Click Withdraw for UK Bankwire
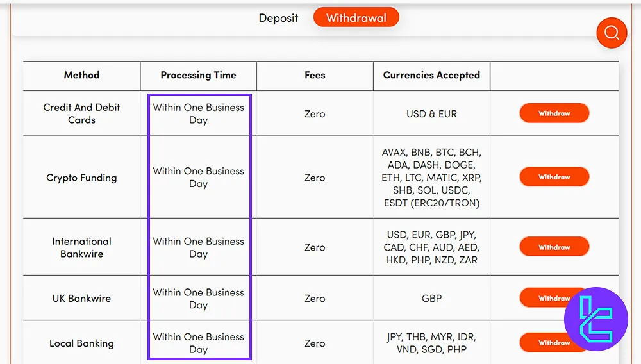The width and height of the screenshot is (641, 364). [x=544, y=298]
